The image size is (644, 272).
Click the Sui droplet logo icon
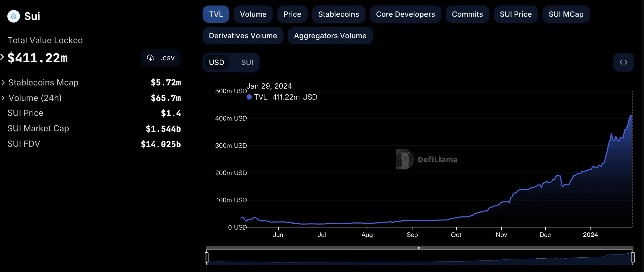[14, 16]
